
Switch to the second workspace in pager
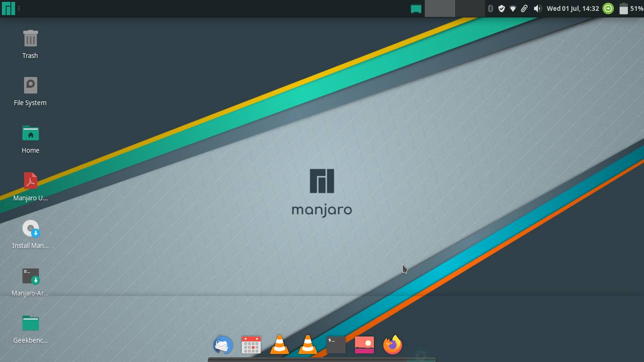tap(470, 8)
